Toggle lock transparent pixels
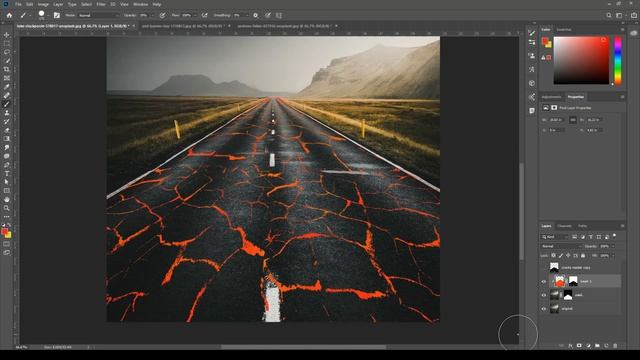This screenshot has width=640, height=360. point(553,256)
